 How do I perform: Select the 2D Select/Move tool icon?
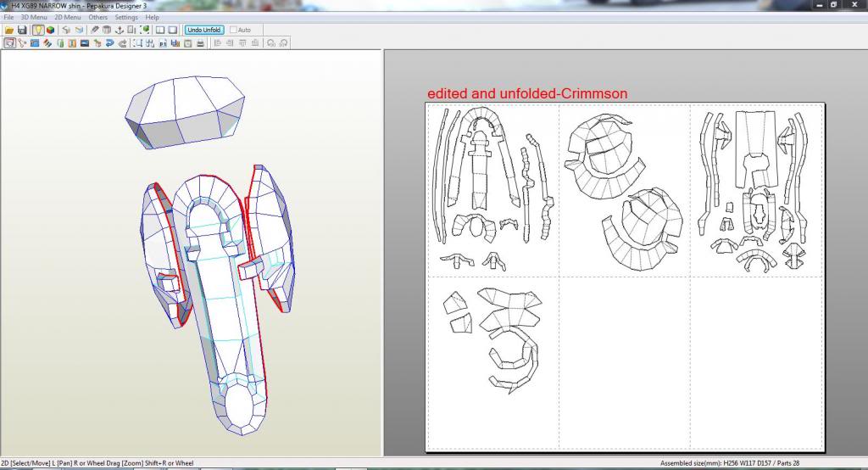(9, 43)
